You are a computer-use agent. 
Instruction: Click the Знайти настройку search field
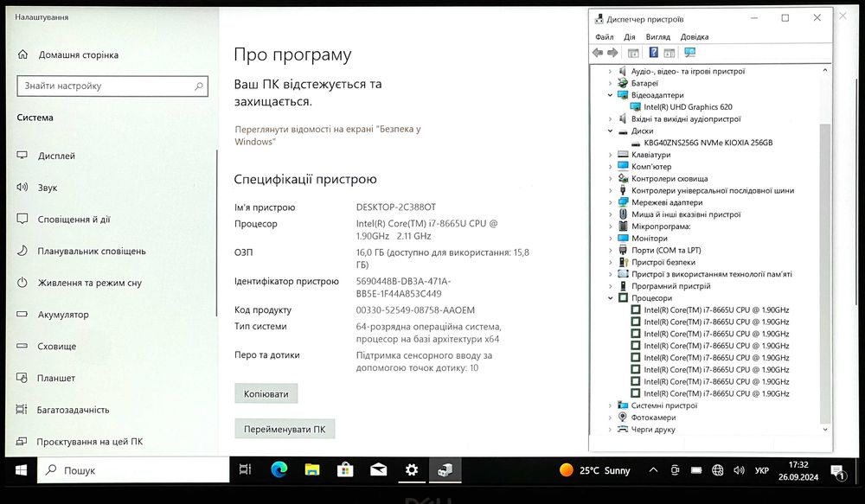(x=112, y=86)
